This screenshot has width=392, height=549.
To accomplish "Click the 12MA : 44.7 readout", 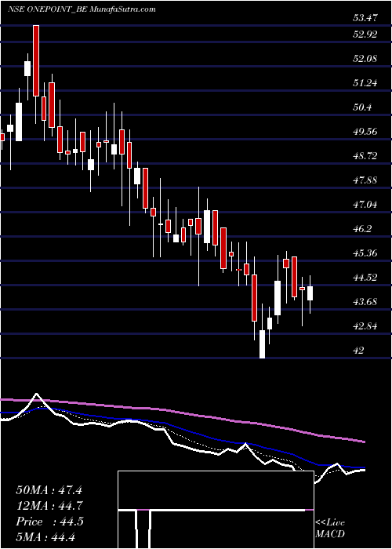I will coord(49,506).
